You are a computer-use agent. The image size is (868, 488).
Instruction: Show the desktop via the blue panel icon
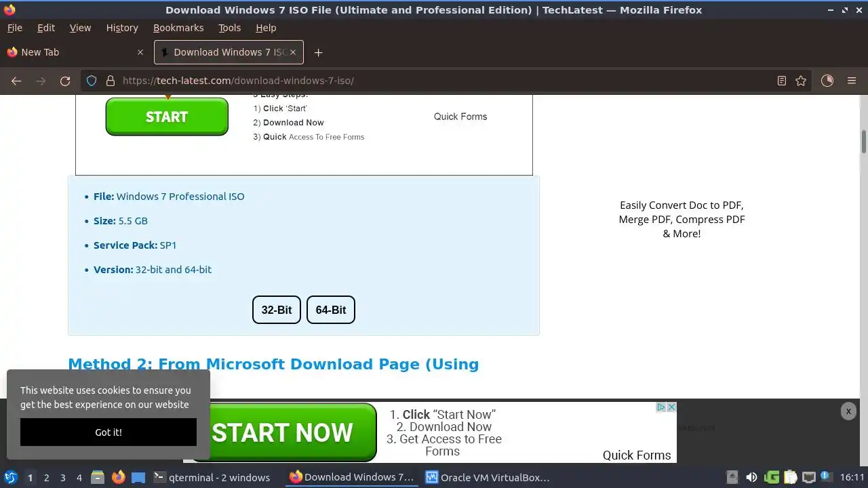pos(138,477)
